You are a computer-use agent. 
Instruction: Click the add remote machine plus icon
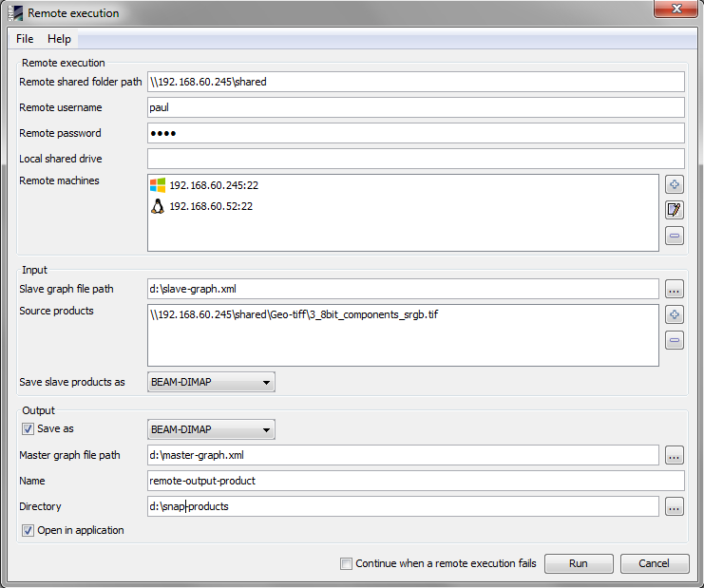(x=675, y=184)
